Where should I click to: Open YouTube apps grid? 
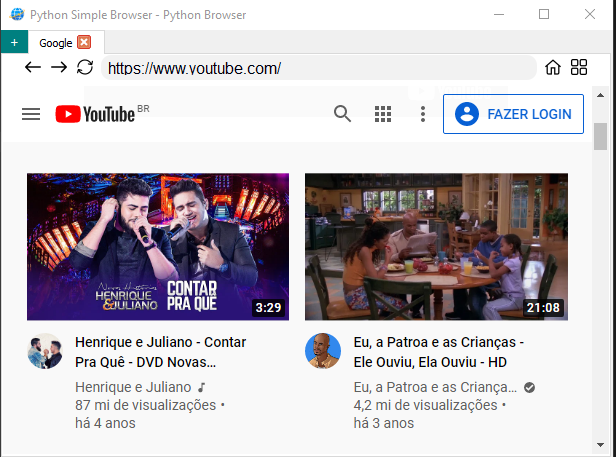click(x=383, y=114)
